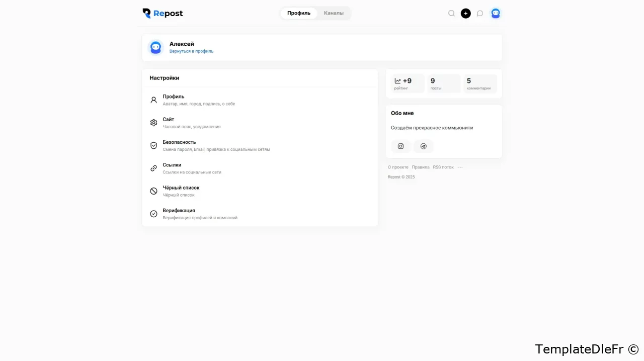Click the search magnifier icon in header
This screenshot has width=644, height=361.
451,14
